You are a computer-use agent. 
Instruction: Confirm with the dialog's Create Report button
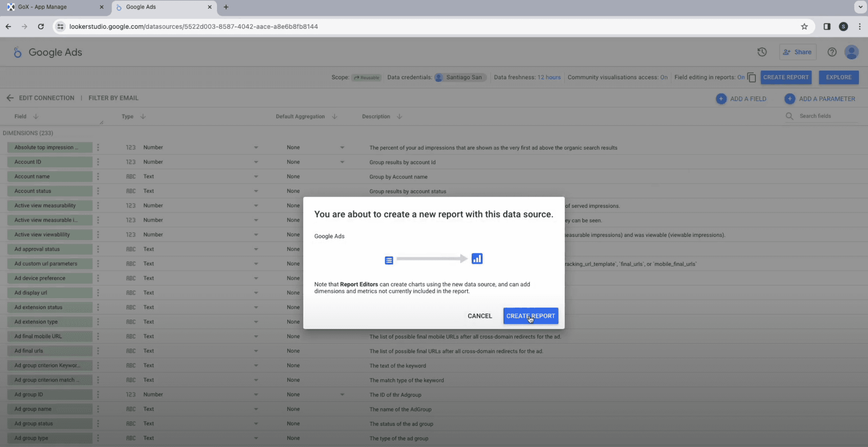coord(531,316)
